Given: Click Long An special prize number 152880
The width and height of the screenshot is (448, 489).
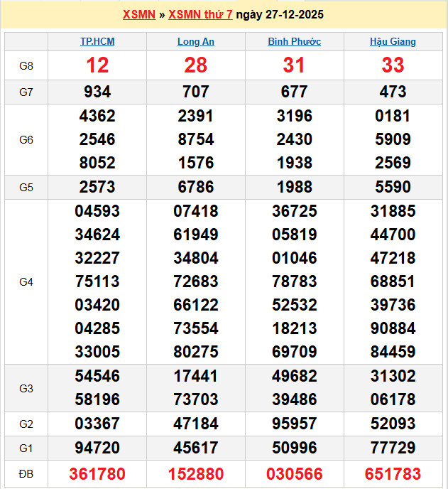Looking at the screenshot, I should [x=196, y=474].
